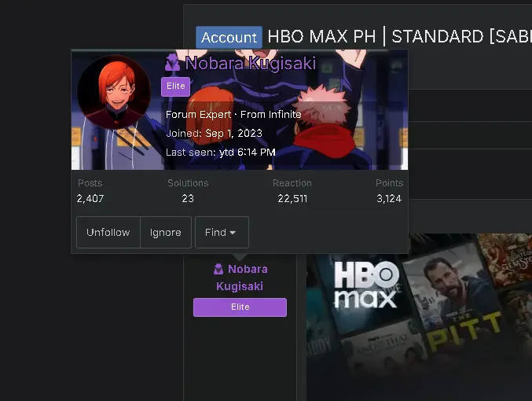Click the Unfollow button
Viewport: 532px width, 401px height.
point(108,232)
